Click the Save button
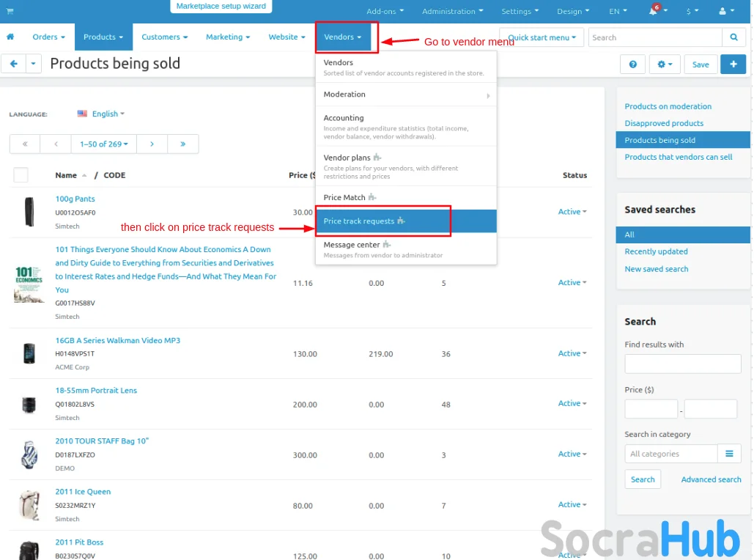The image size is (754, 560). coord(701,64)
